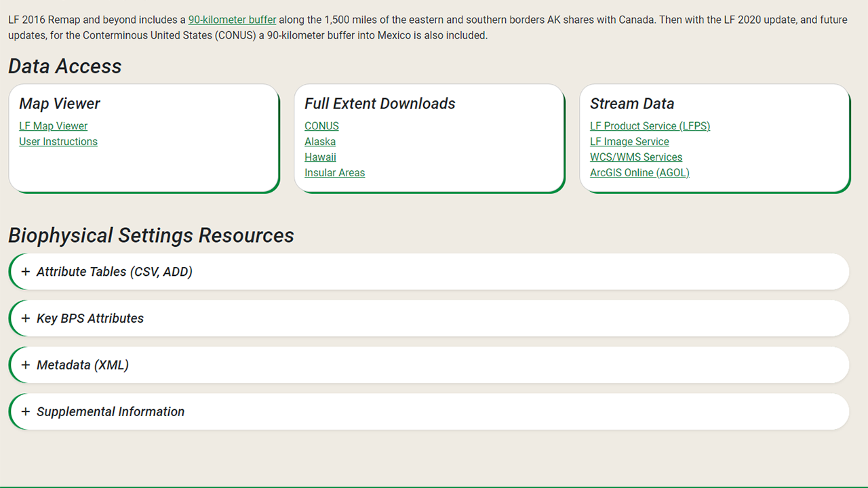Download the Hawaii data
The image size is (868, 488).
click(320, 157)
